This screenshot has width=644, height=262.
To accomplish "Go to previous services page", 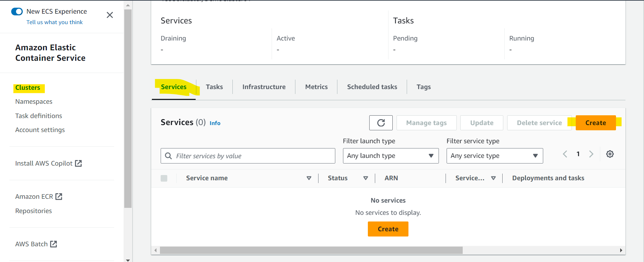I will click(565, 154).
